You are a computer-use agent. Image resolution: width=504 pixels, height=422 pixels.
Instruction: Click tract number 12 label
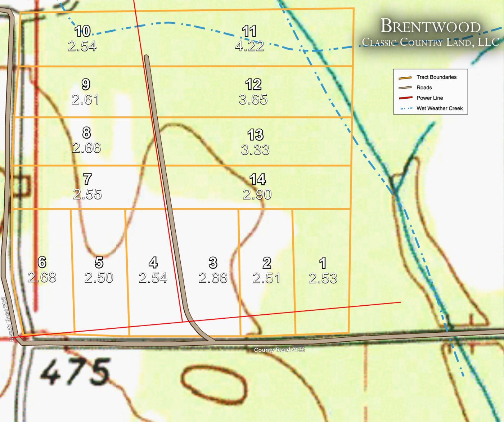253,85
